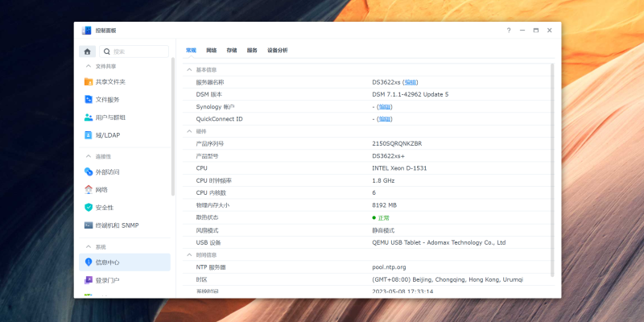Switch to the 设备分析 tab
The width and height of the screenshot is (644, 322).
(278, 50)
